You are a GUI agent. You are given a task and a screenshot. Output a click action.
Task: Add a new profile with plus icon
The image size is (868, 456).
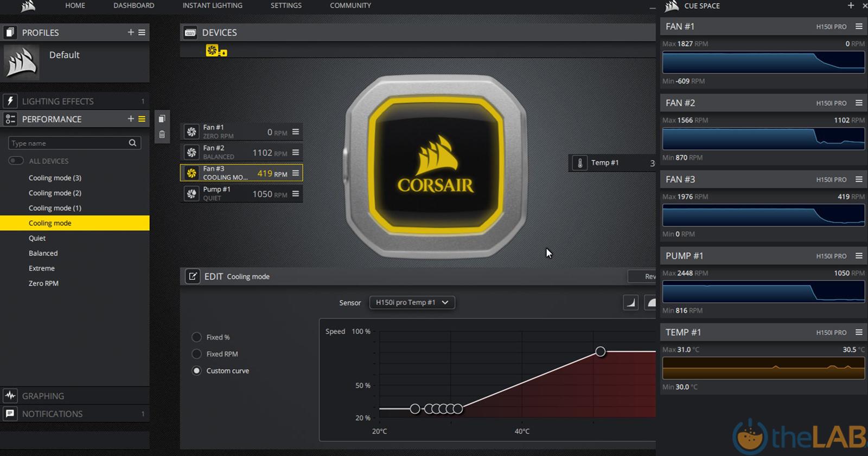[131, 33]
